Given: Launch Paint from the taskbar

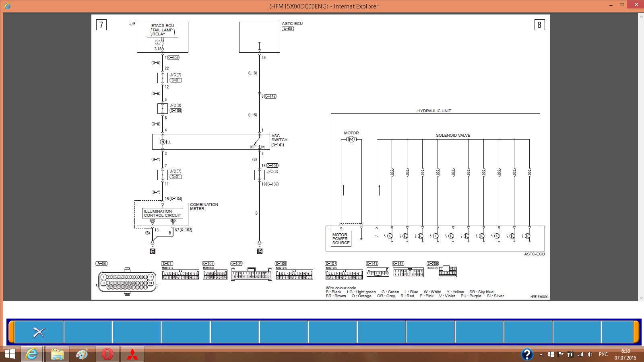Looking at the screenshot, I should [82, 354].
